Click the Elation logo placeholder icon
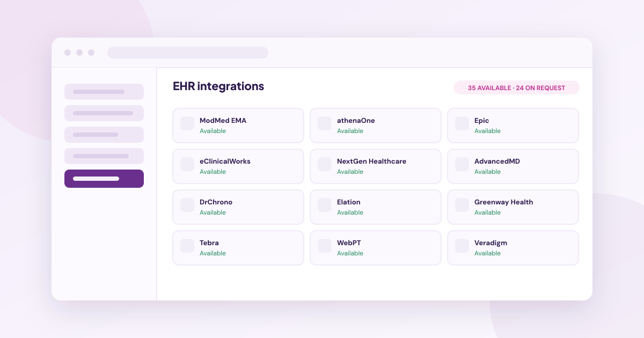The height and width of the screenshot is (338, 644). [325, 205]
